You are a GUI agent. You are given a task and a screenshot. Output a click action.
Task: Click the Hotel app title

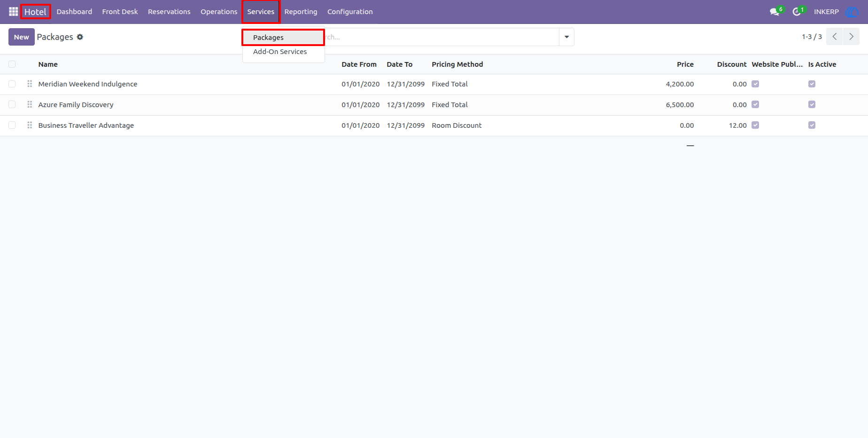35,12
